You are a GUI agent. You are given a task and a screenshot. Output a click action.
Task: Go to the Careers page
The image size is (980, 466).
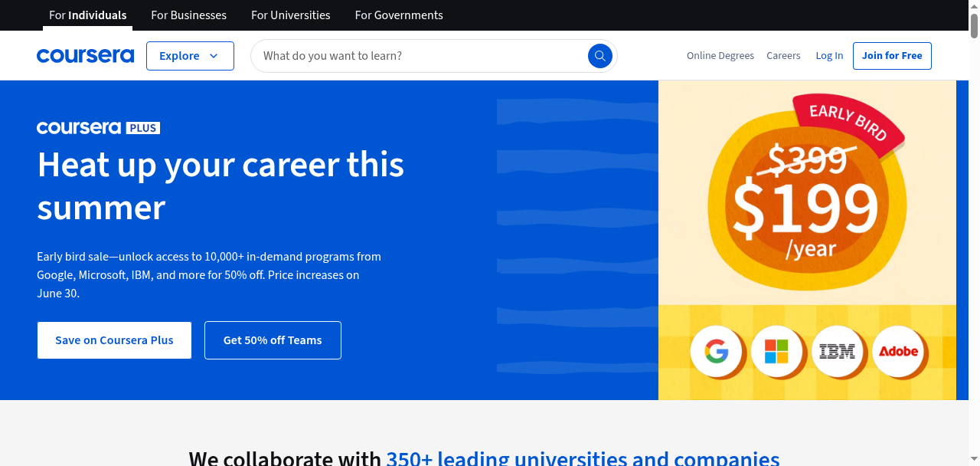click(783, 56)
